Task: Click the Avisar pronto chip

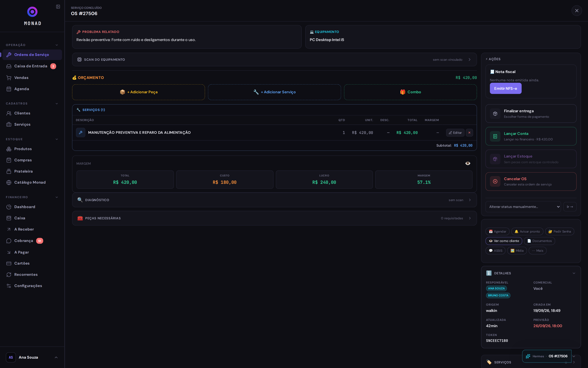Action: pos(527,231)
